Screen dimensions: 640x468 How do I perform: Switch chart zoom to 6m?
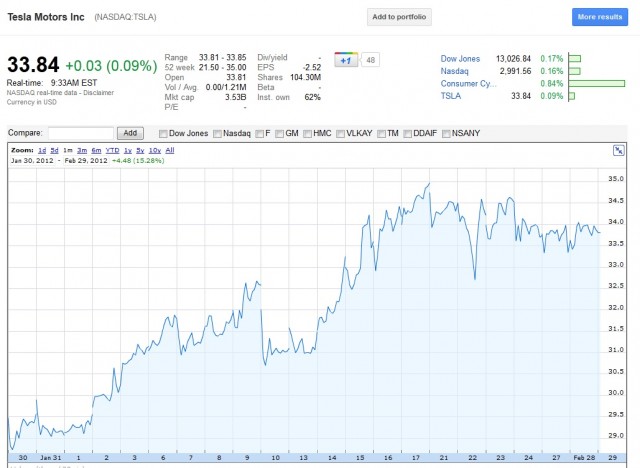[x=96, y=150]
